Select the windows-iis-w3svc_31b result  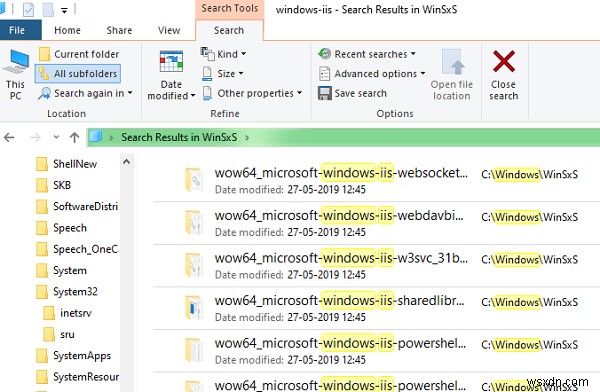pyautogui.click(x=377, y=266)
